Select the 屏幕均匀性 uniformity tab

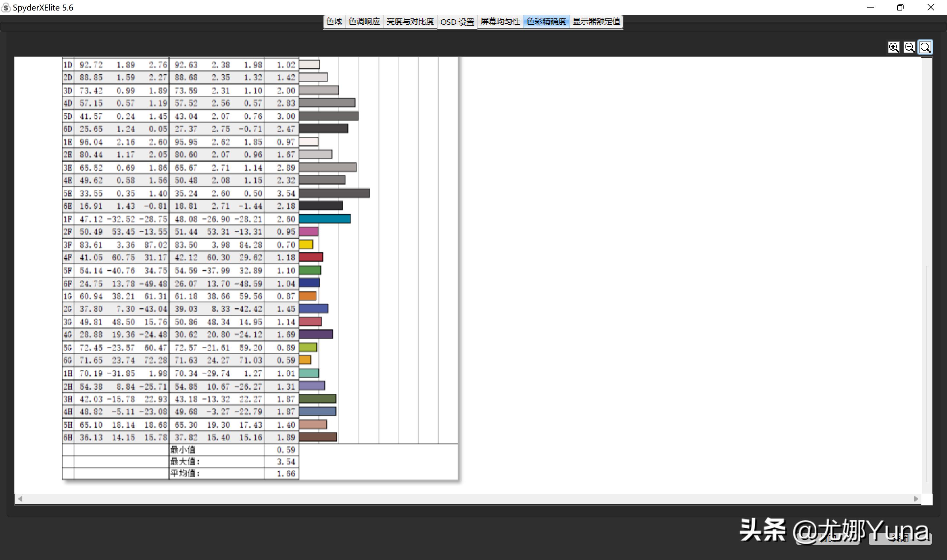500,21
